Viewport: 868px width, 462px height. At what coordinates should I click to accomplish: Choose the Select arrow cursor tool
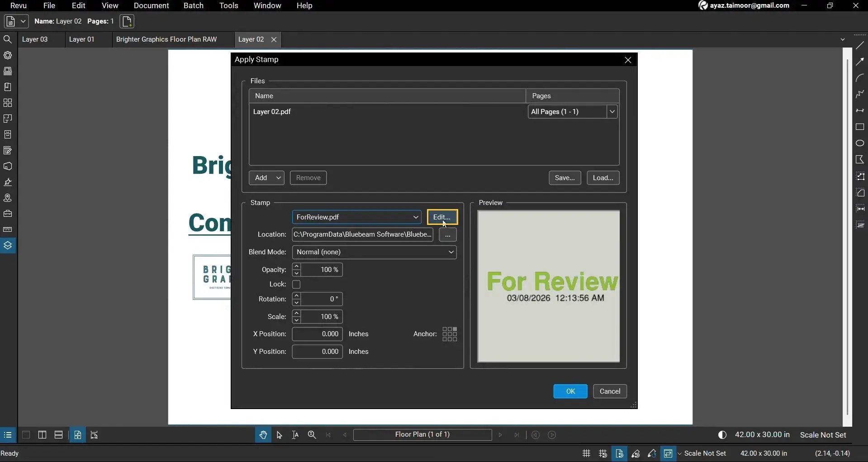click(279, 435)
